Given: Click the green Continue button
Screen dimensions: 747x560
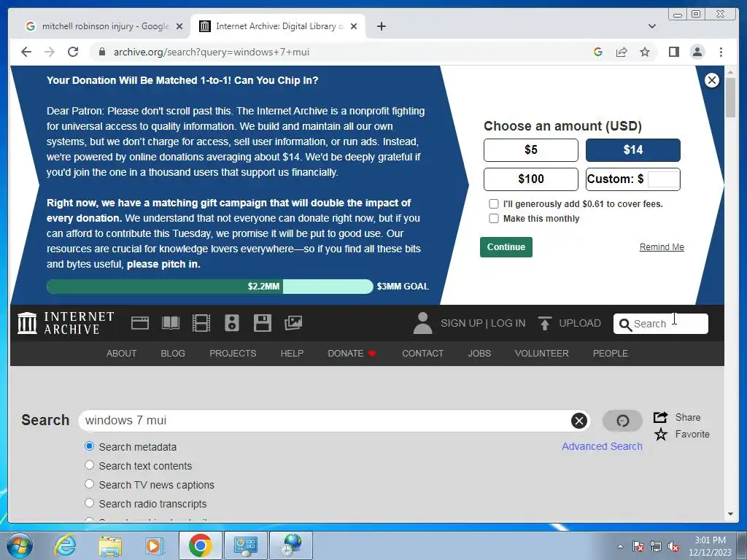Looking at the screenshot, I should click(506, 247).
